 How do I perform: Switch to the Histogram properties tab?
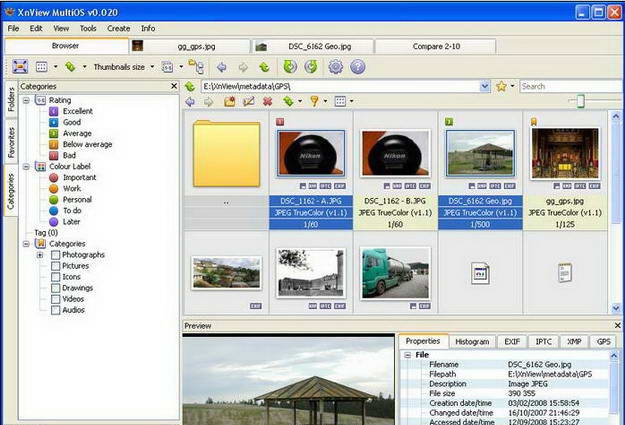tap(472, 341)
